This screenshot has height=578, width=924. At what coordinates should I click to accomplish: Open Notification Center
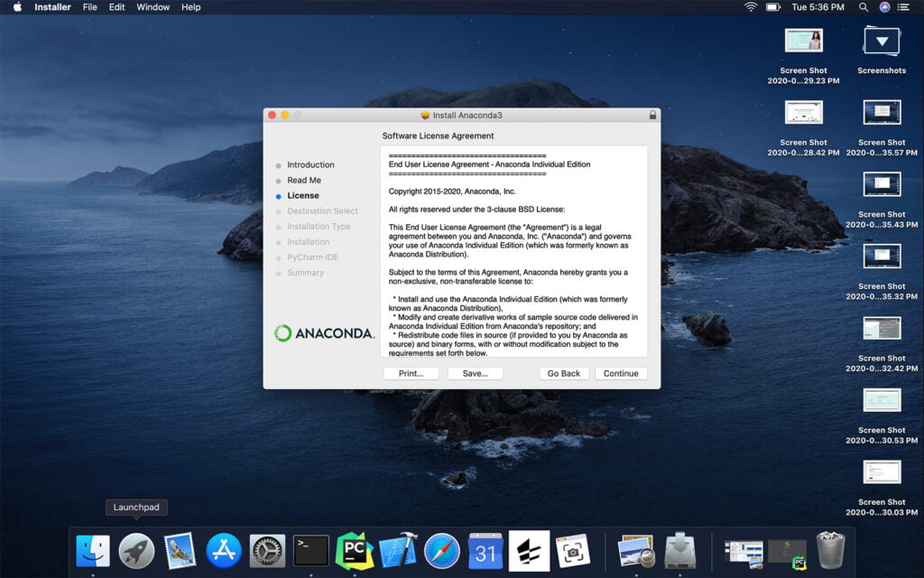coord(902,7)
